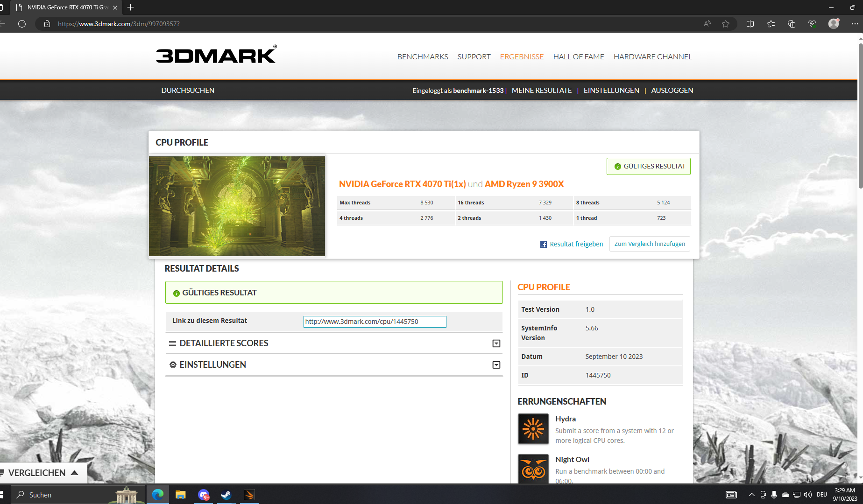Open the Support menu

[x=474, y=56]
